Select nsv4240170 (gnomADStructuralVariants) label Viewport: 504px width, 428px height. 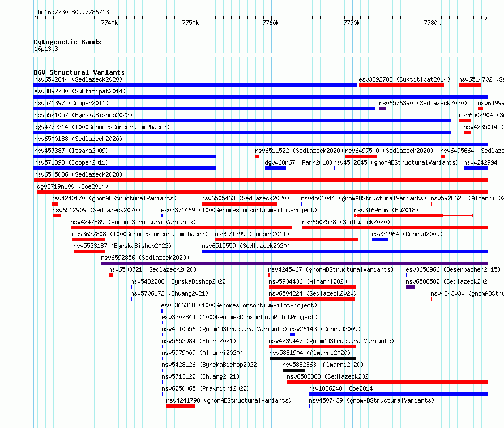tap(114, 198)
